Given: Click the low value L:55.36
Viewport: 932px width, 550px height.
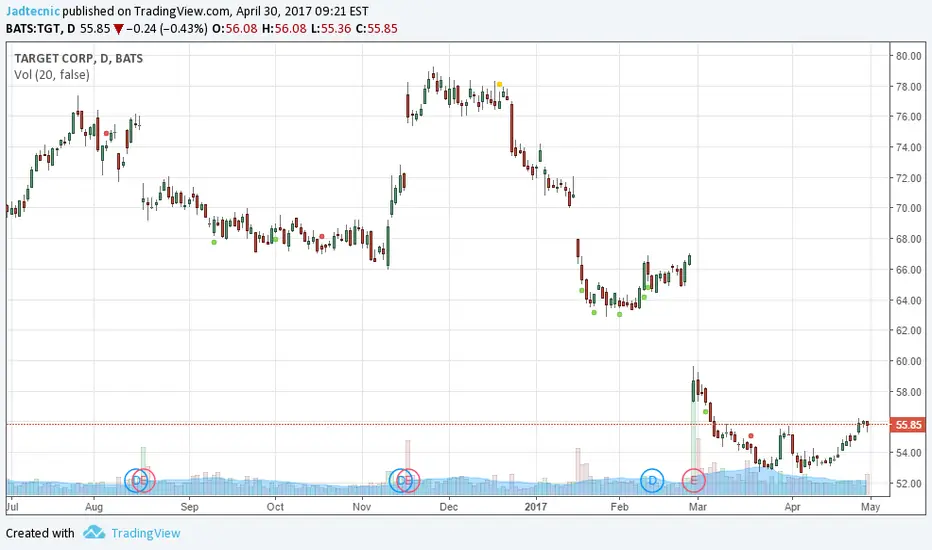Looking at the screenshot, I should 331,29.
